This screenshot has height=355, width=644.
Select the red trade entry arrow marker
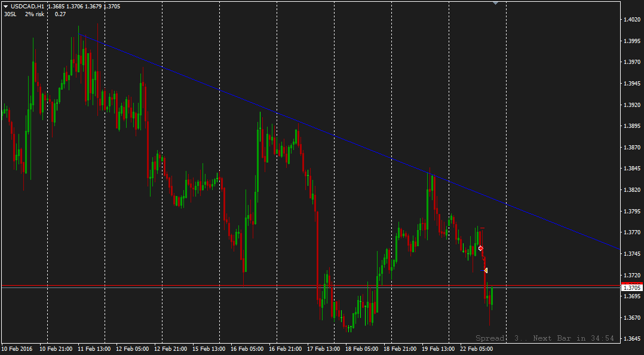[x=480, y=248]
